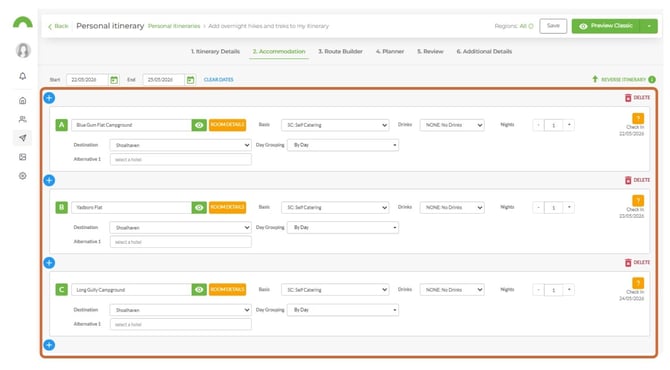Open Room Details for Blue Gum Flat Campground
The width and height of the screenshot is (670, 370).
click(x=227, y=125)
